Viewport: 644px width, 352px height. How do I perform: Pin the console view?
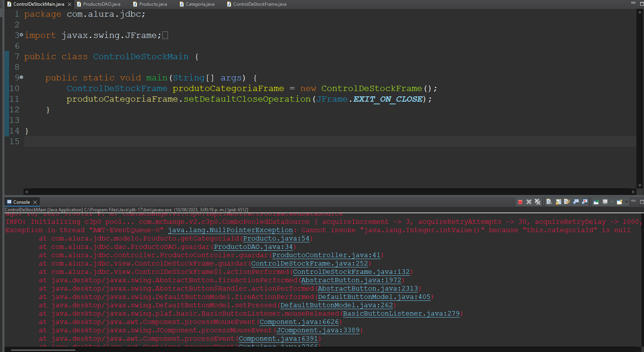tap(596, 202)
